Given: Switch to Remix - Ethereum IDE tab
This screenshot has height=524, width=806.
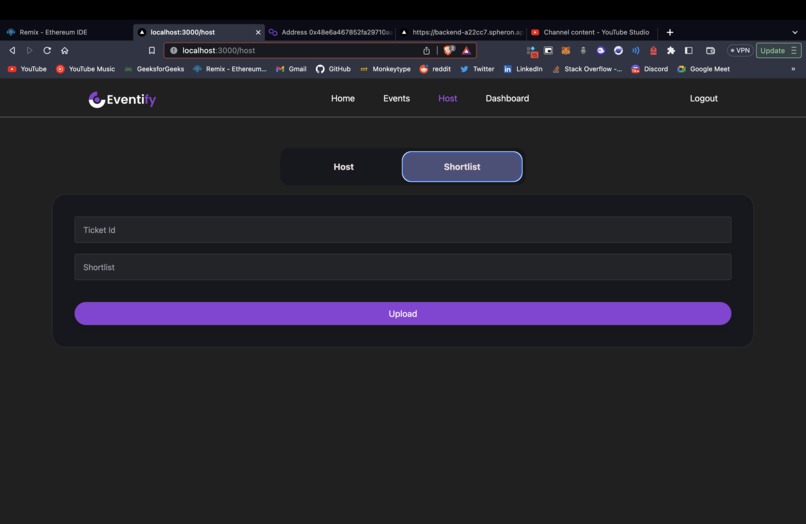Looking at the screenshot, I should click(66, 32).
